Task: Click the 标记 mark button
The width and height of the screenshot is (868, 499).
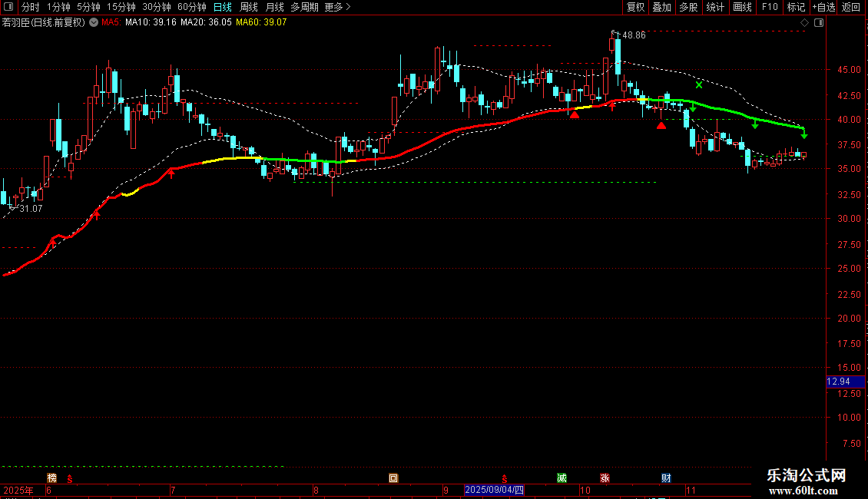Action: (x=796, y=7)
